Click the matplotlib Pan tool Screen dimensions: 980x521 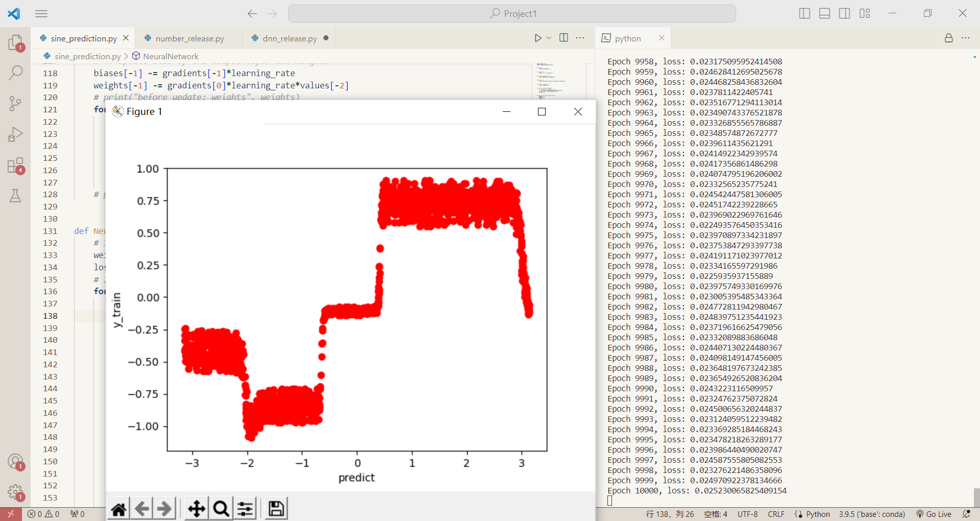point(197,509)
